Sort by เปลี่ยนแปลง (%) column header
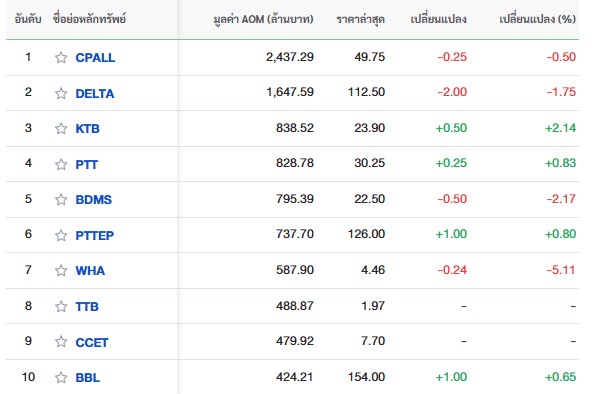The image size is (600, 394). [x=537, y=19]
